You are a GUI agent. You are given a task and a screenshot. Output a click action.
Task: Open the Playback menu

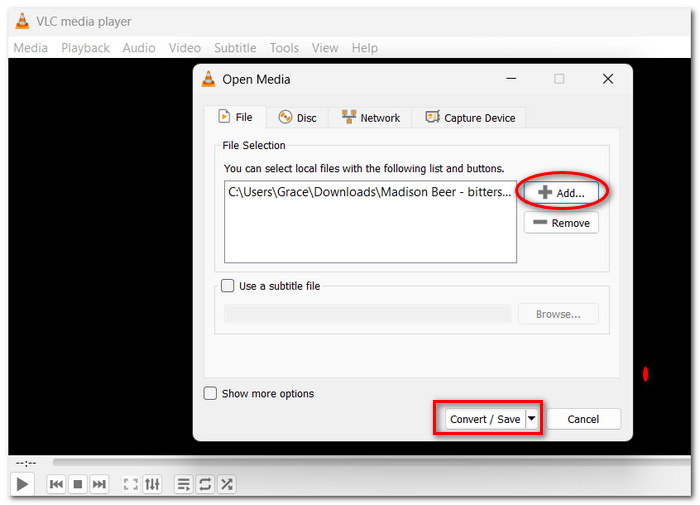[85, 48]
